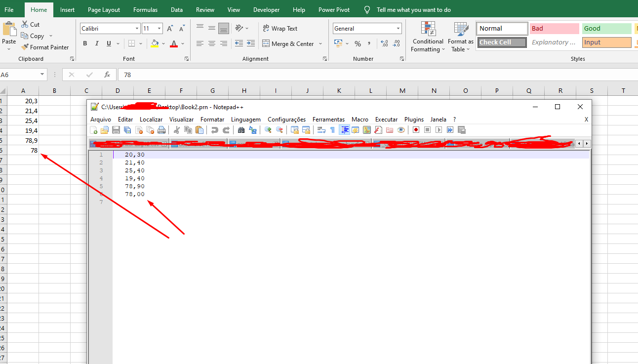Toggle Show All Characters in Notepad++
Image resolution: width=638 pixels, height=364 pixels.
(333, 130)
